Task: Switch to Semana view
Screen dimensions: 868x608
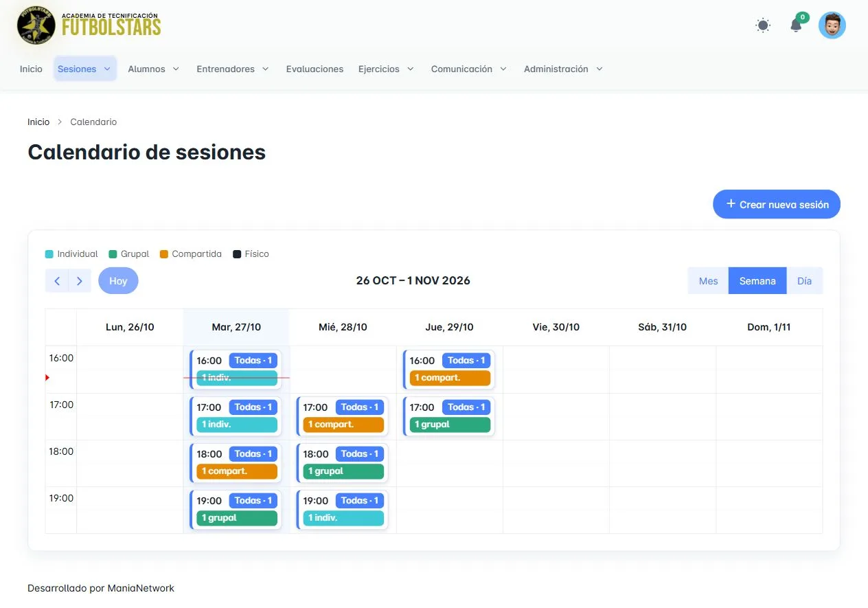Action: tap(757, 281)
